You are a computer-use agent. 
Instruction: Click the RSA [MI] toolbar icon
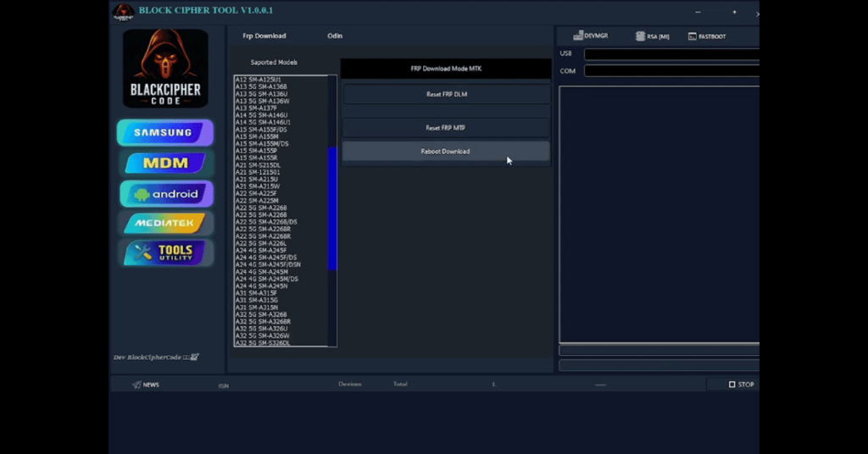click(652, 36)
